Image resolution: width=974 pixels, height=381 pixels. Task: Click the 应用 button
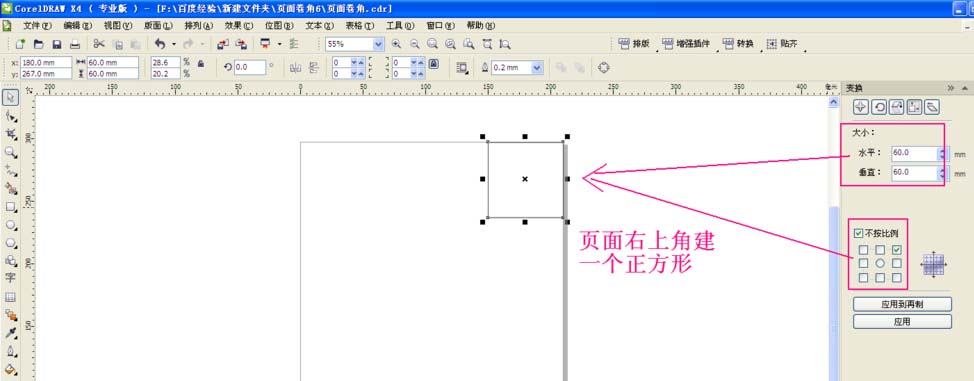(902, 322)
